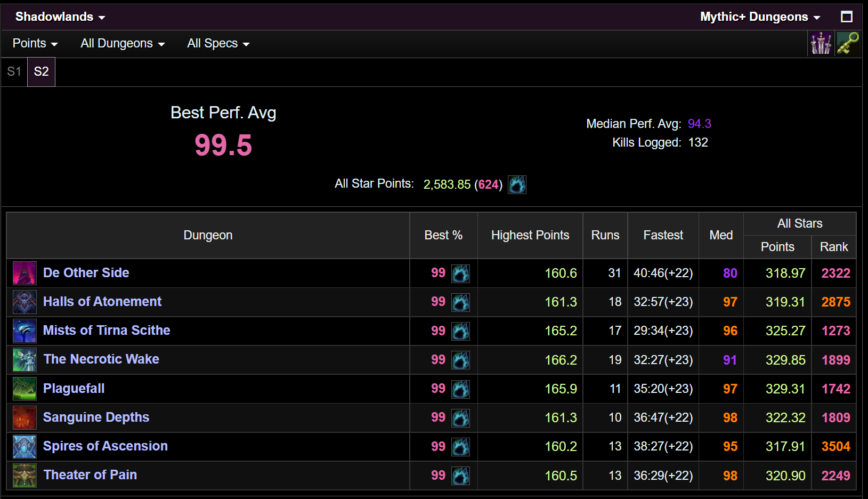Click spec icon in Theater of Pain row
The width and height of the screenshot is (868, 499).
(460, 476)
